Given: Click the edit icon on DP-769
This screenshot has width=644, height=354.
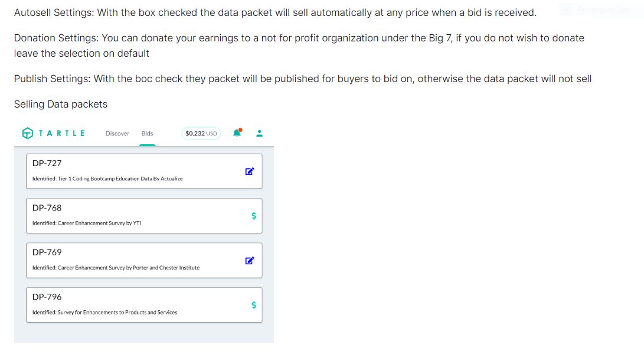Looking at the screenshot, I should 250,261.
